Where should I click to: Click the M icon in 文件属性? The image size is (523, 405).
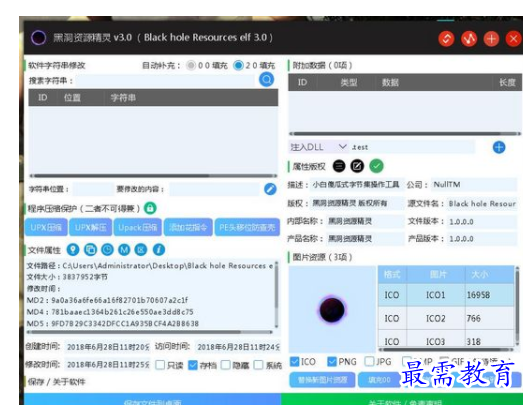pos(124,250)
